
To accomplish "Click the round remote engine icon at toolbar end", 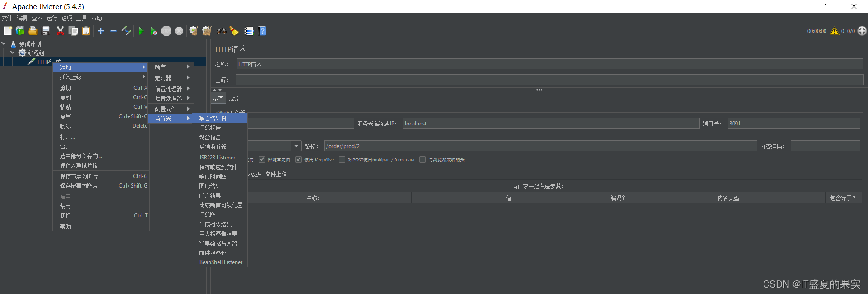I will [x=862, y=31].
